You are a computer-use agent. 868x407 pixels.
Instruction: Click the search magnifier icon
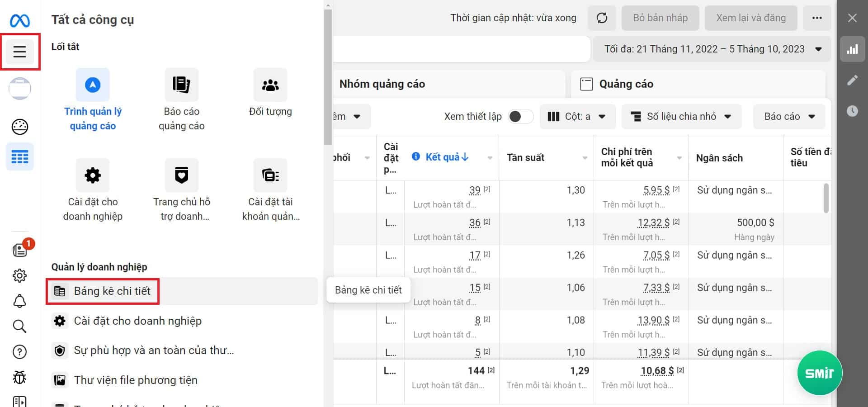click(x=19, y=326)
